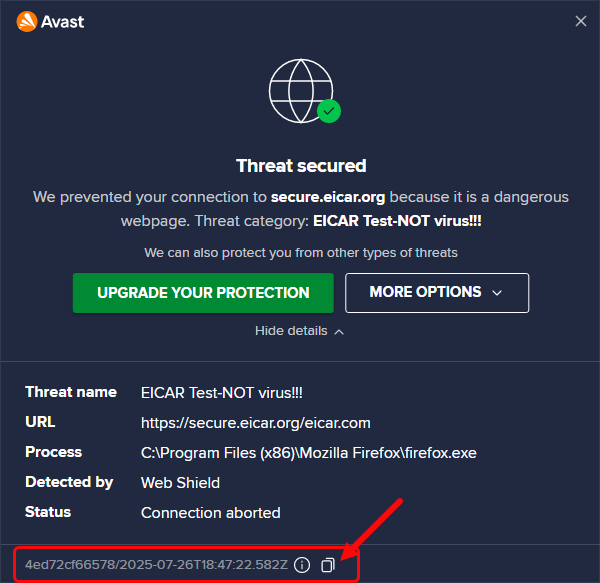Click the Avast brand name text
This screenshot has height=583, width=600.
click(62, 22)
